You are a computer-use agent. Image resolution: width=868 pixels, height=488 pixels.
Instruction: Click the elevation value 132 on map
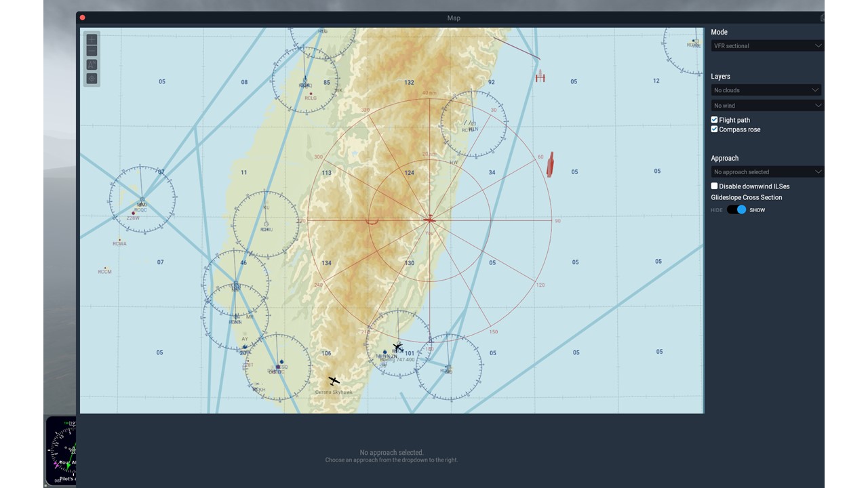pos(409,82)
